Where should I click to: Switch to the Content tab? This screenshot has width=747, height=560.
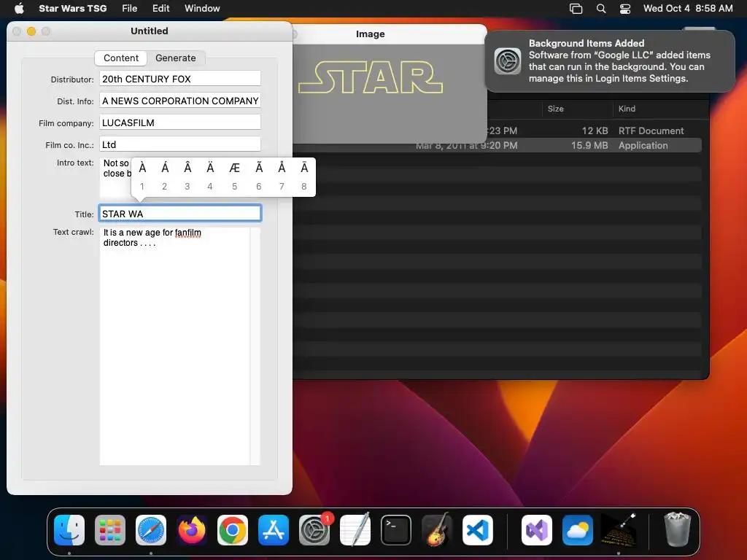[121, 58]
